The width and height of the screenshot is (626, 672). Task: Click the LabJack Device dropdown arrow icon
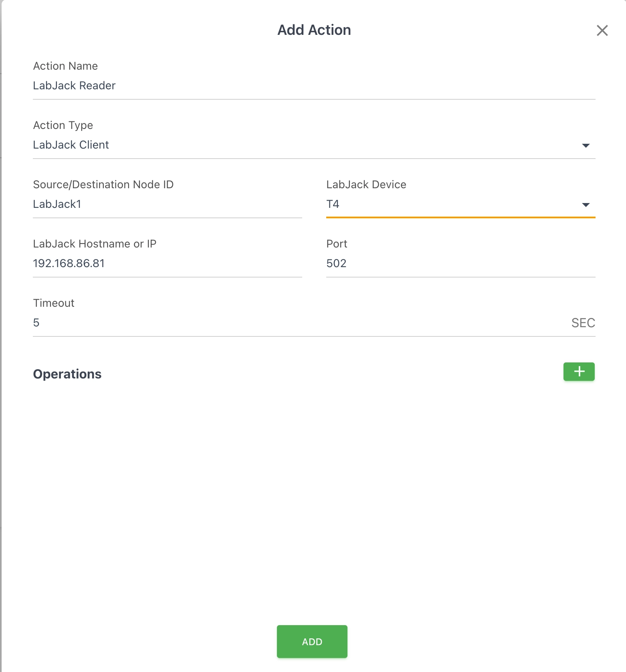pyautogui.click(x=586, y=205)
